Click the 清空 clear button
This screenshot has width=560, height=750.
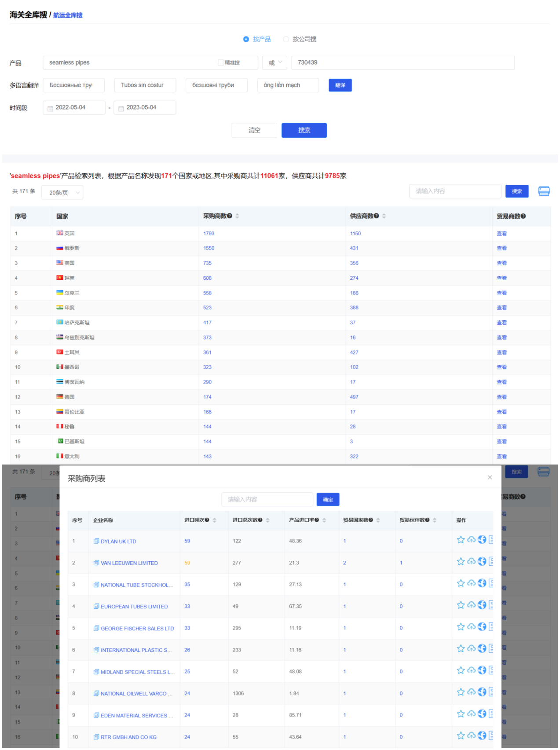tap(254, 130)
